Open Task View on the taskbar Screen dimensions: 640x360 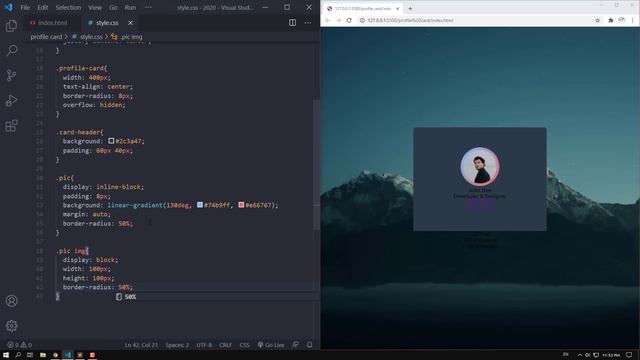30,355
